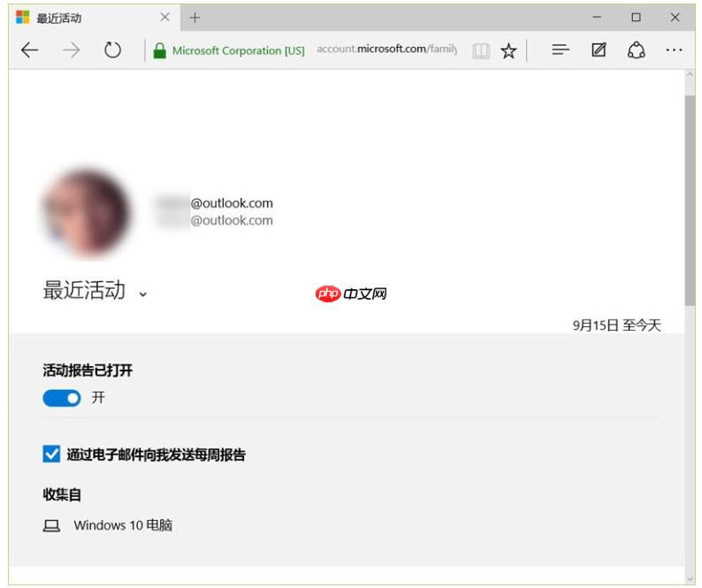Maximize the browser window
The height and width of the screenshot is (588, 702).
click(636, 18)
